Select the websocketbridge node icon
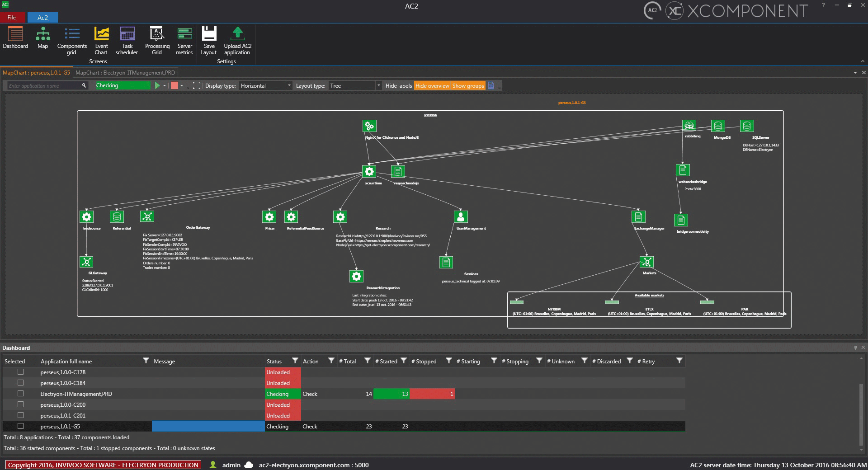Image resolution: width=868 pixels, height=470 pixels. pyautogui.click(x=683, y=170)
